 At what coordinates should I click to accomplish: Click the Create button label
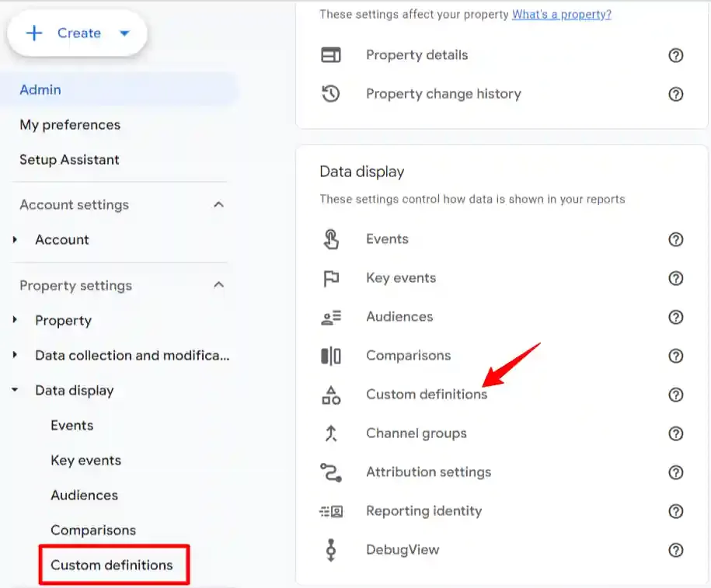pos(79,33)
